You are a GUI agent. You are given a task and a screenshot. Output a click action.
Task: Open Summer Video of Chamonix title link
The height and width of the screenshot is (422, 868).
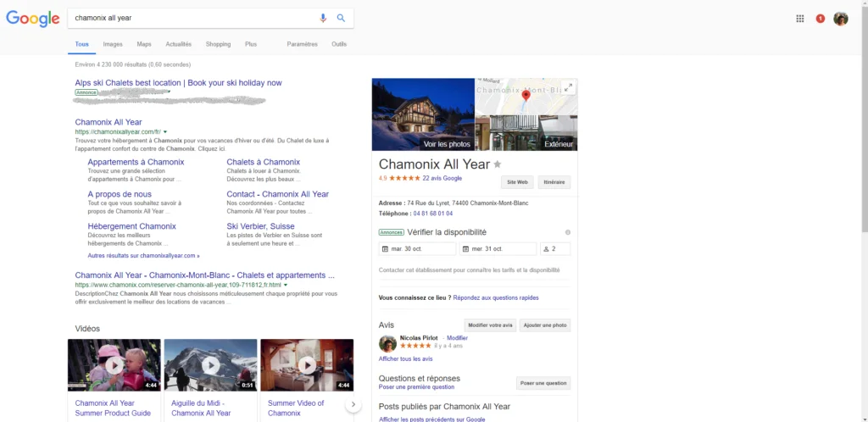296,408
